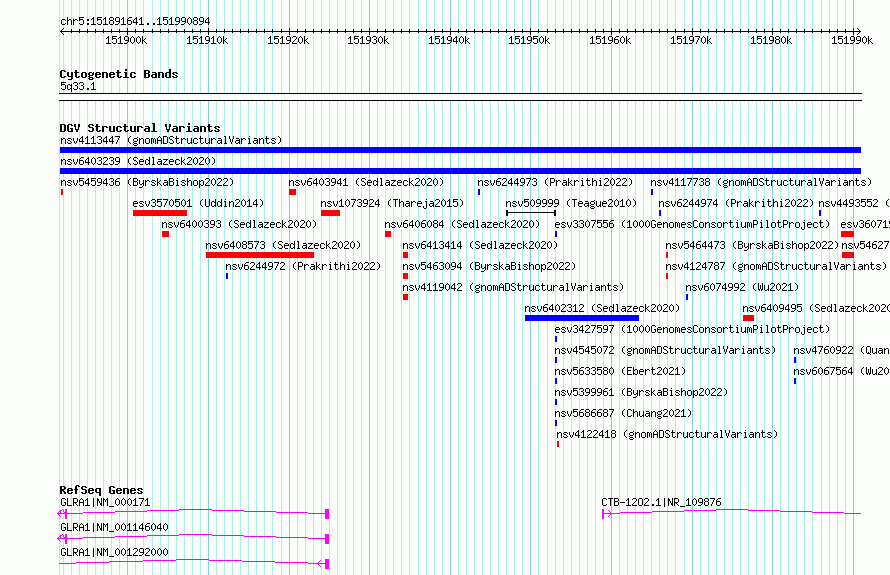Click the black bracket under nsv509999 (Teague2010)

531,213
